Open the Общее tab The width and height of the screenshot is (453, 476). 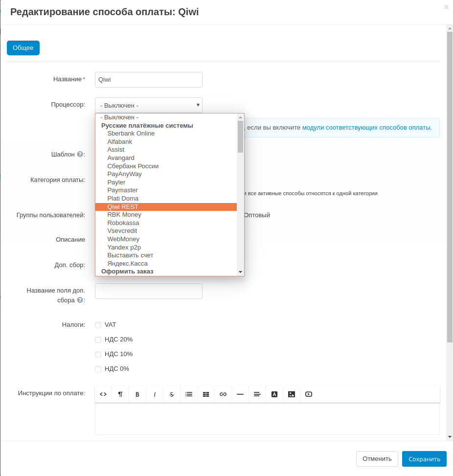click(x=23, y=48)
